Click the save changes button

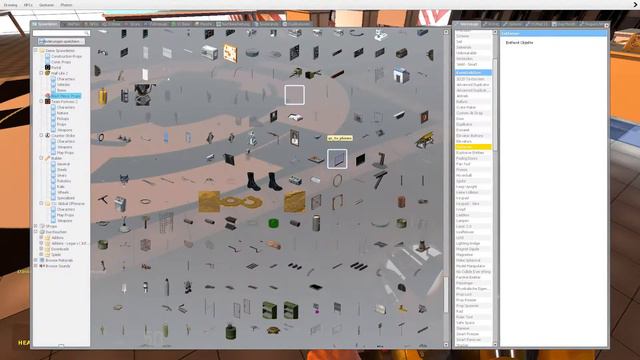[61, 41]
